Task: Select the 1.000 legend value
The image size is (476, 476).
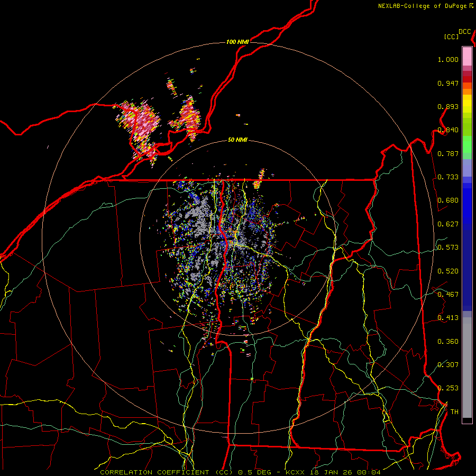Action: coord(448,59)
